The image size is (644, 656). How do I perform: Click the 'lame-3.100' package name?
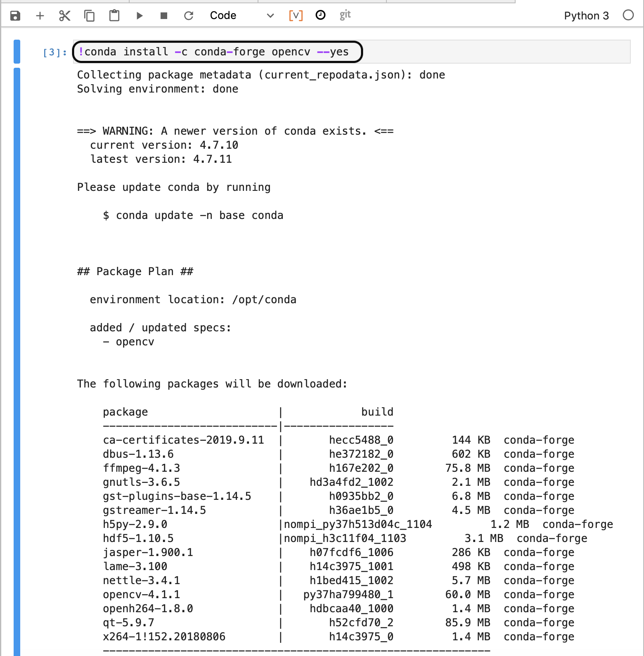pos(135,566)
